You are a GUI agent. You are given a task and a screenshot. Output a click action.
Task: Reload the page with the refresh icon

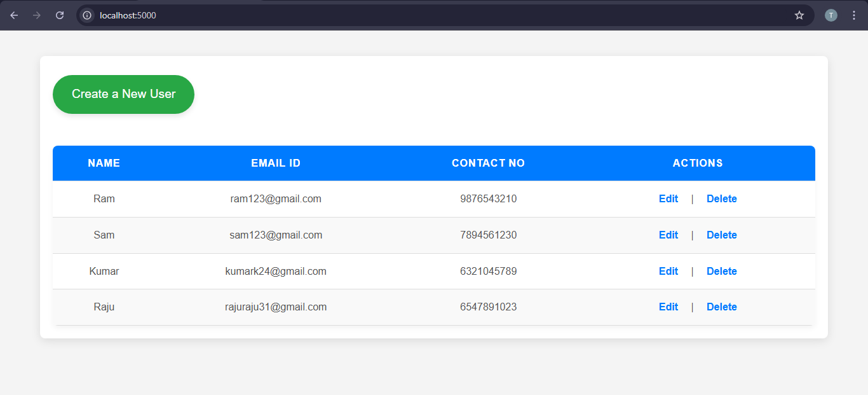tap(60, 15)
